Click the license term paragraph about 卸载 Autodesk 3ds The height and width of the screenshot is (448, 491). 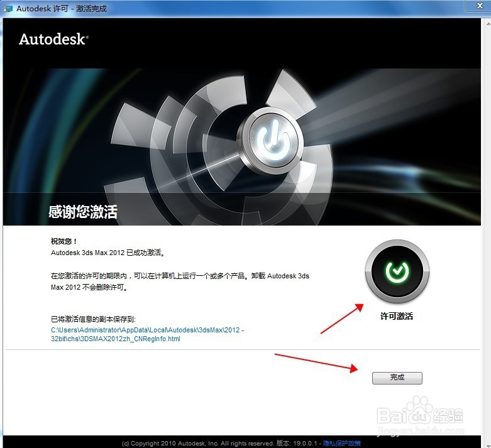[x=180, y=281]
